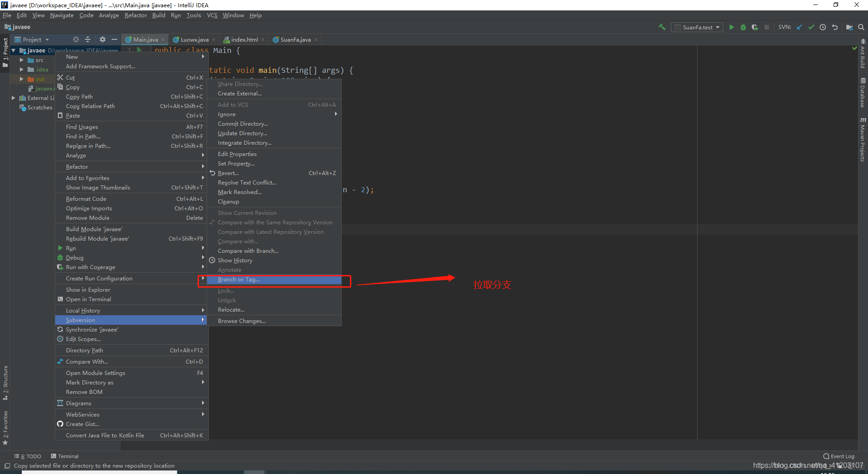Open the File menu
This screenshot has width=868, height=474.
click(7, 15)
